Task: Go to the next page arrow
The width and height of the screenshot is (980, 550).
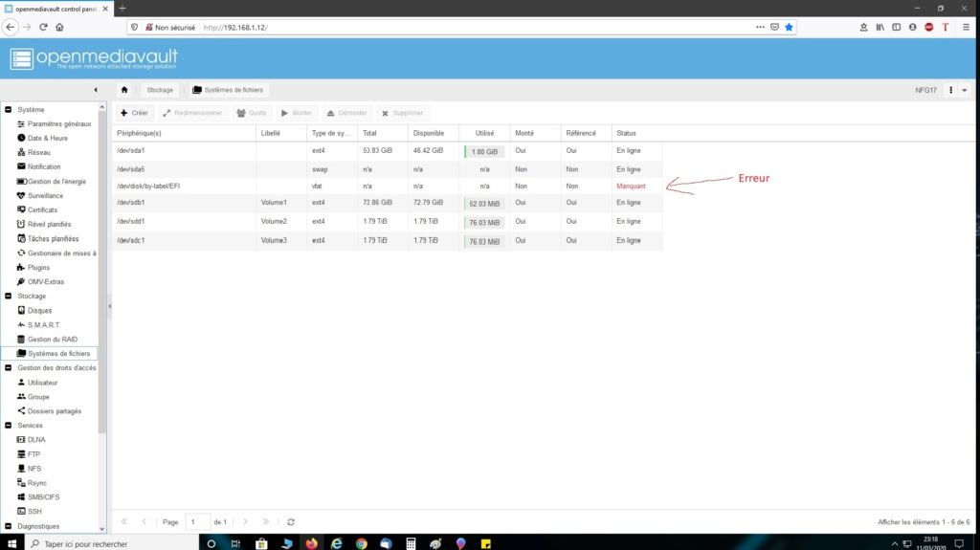Action: [x=245, y=522]
